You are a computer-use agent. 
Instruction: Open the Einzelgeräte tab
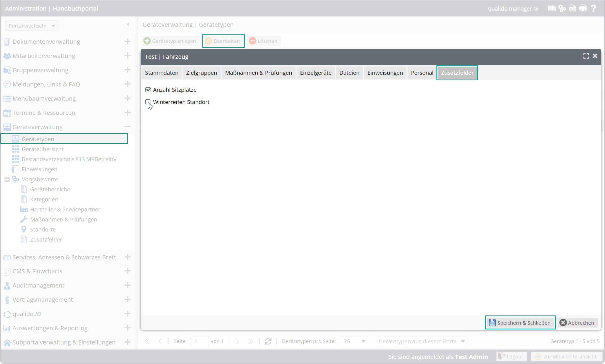(316, 73)
